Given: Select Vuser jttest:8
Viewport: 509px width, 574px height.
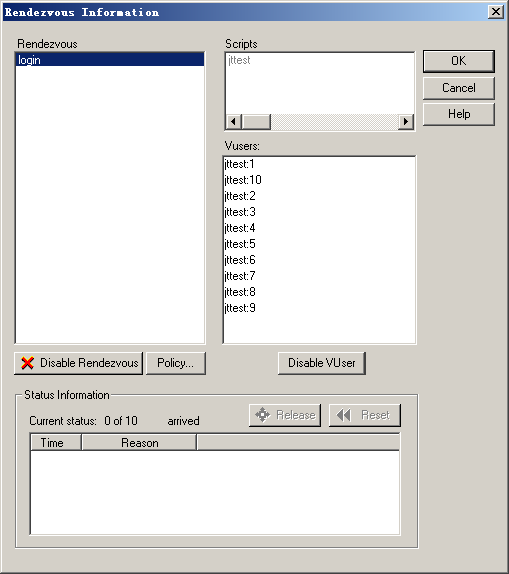Looking at the screenshot, I should 240,292.
